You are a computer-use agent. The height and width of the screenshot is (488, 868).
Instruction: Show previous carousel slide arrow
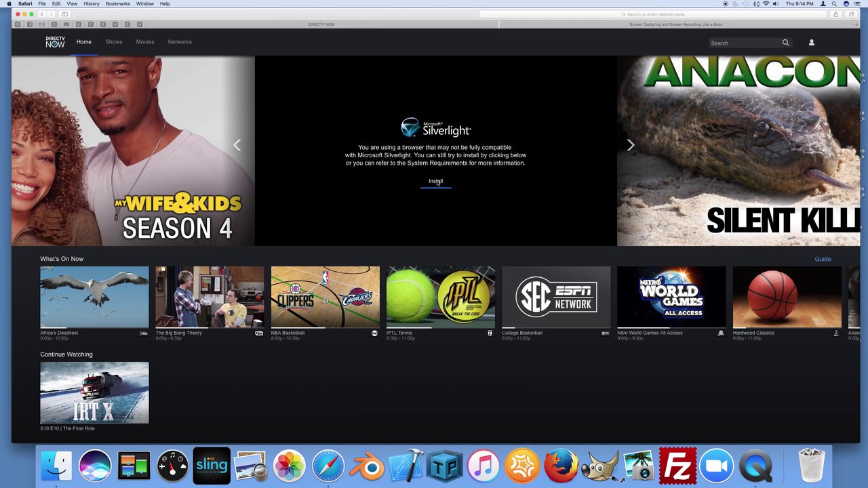coord(237,145)
